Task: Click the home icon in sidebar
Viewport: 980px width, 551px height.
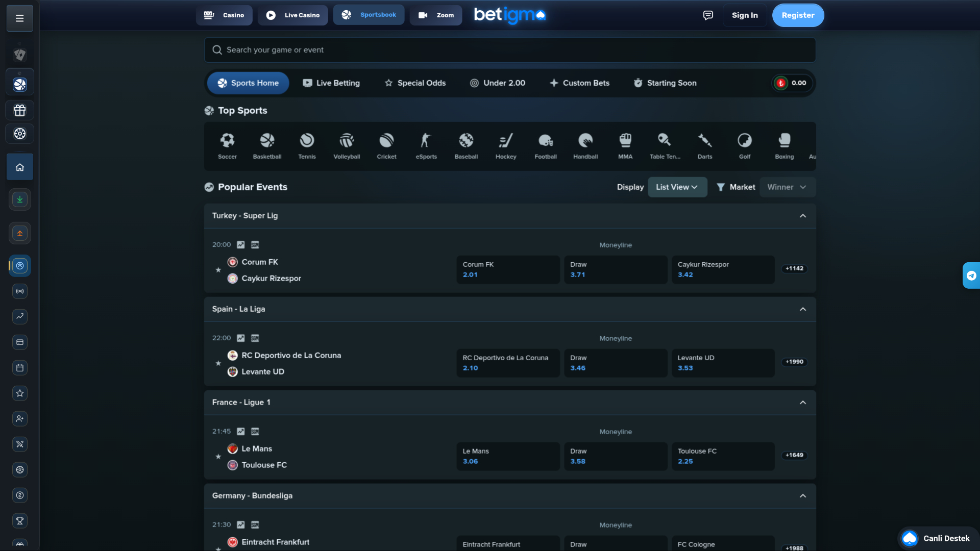Action: [20, 167]
